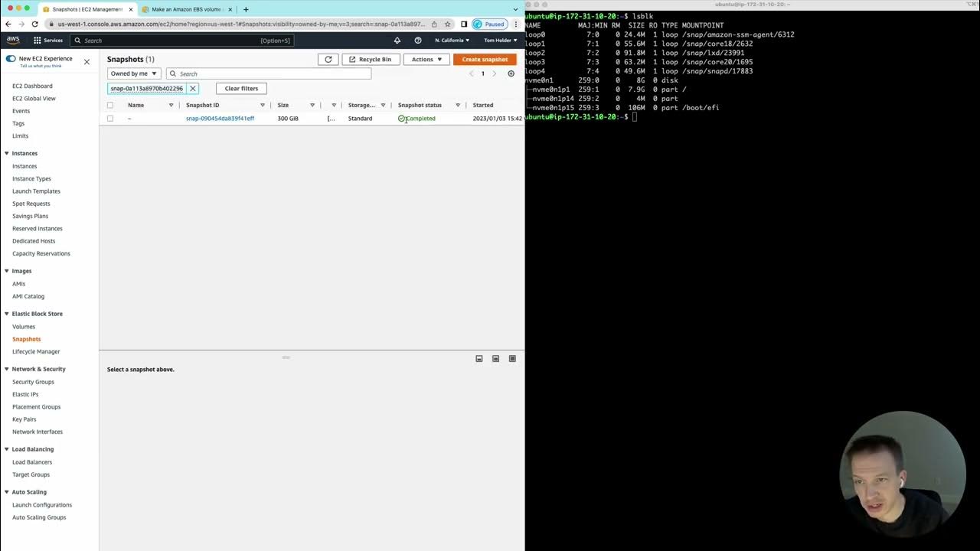980x551 pixels.
Task: Open Chrome three-dot menu
Action: click(517, 24)
